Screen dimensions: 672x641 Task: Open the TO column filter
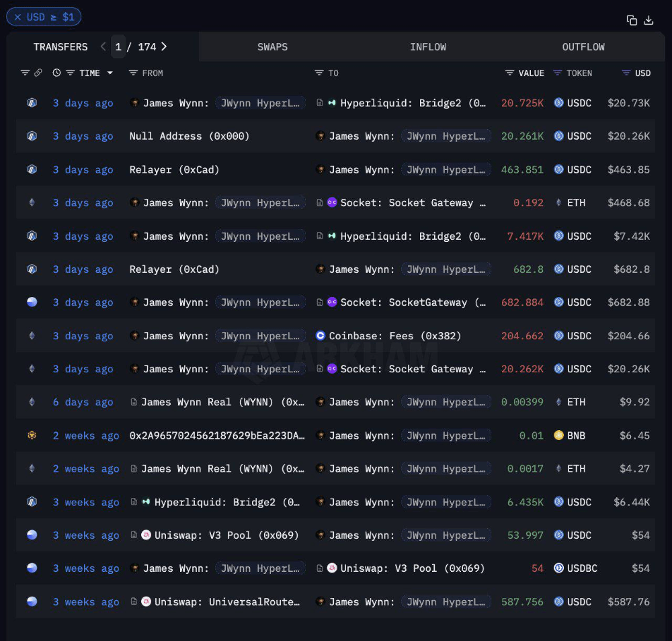[x=319, y=73]
